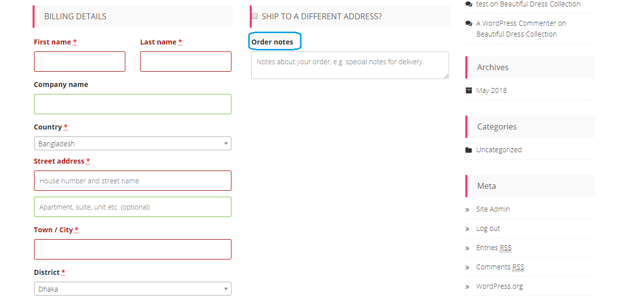Screen dimensions: 644x302
Task: Enable the Ship to a Different Address checkbox
Action: pos(254,15)
